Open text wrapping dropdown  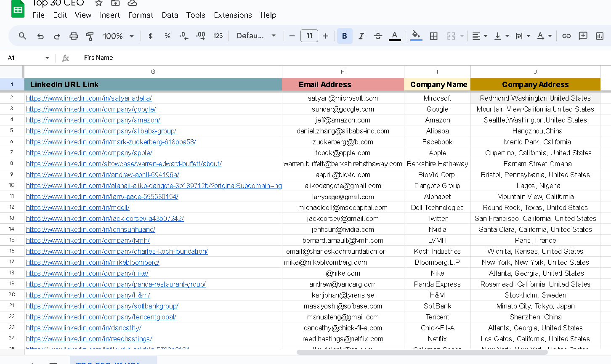coord(523,36)
